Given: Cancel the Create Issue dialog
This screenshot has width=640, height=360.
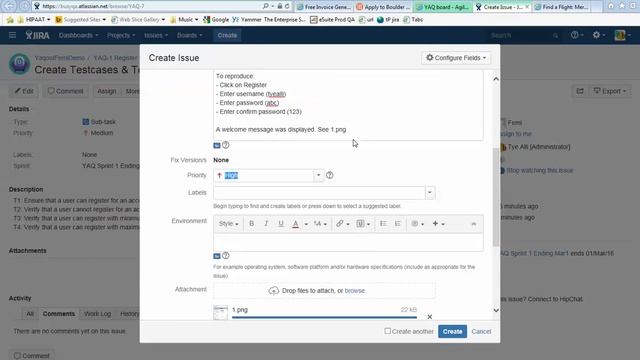Looking at the screenshot, I should (x=481, y=331).
